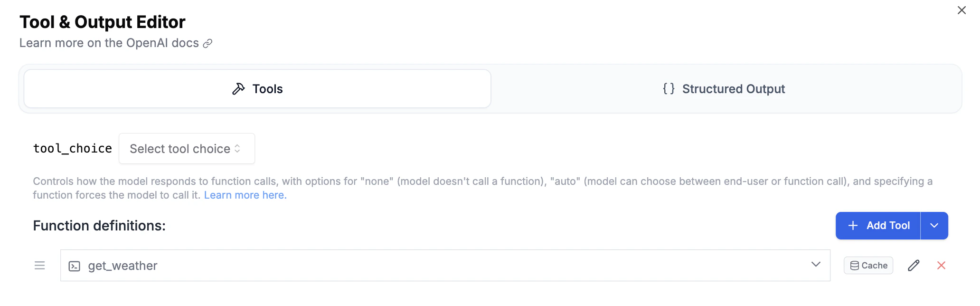The image size is (980, 306).
Task: Click the plus icon in Add Tool button
Action: 853,226
